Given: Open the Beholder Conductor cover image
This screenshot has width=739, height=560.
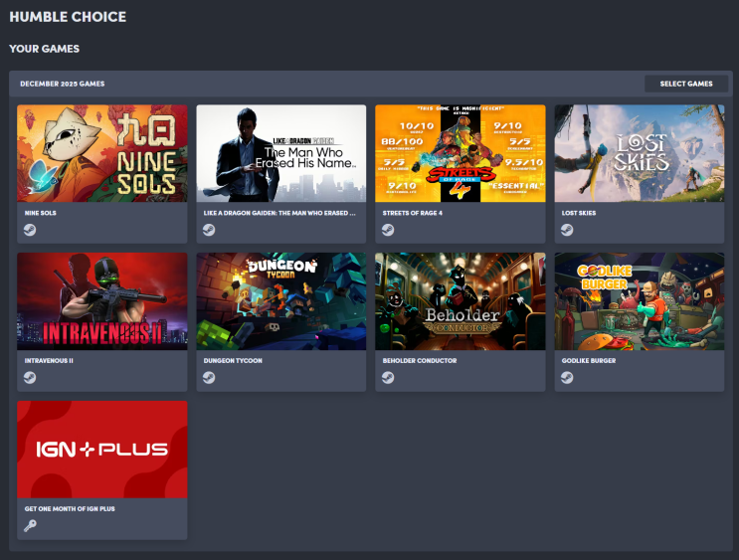Looking at the screenshot, I should point(461,301).
